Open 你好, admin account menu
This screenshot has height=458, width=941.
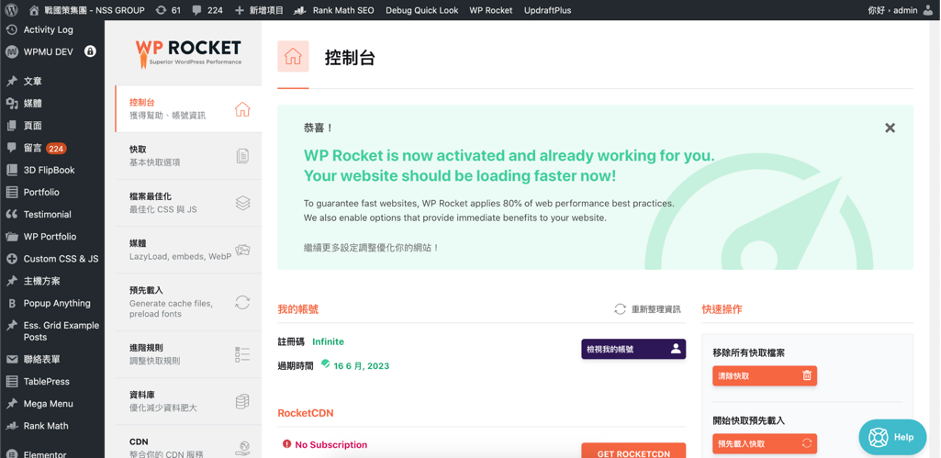[892, 10]
